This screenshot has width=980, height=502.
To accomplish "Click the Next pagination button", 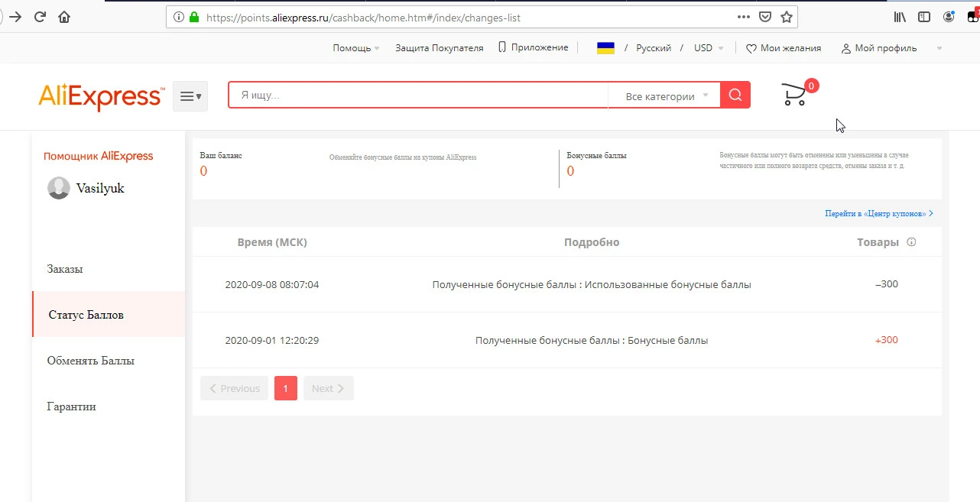I will click(x=329, y=388).
